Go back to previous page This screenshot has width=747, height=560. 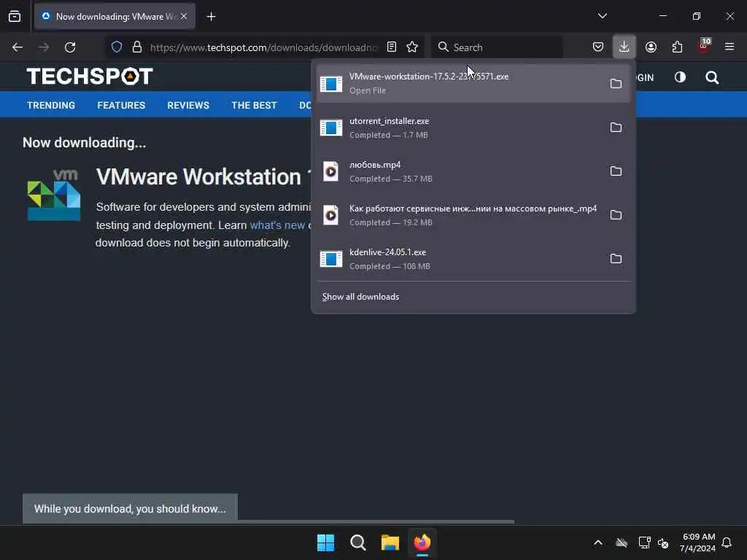(x=18, y=47)
